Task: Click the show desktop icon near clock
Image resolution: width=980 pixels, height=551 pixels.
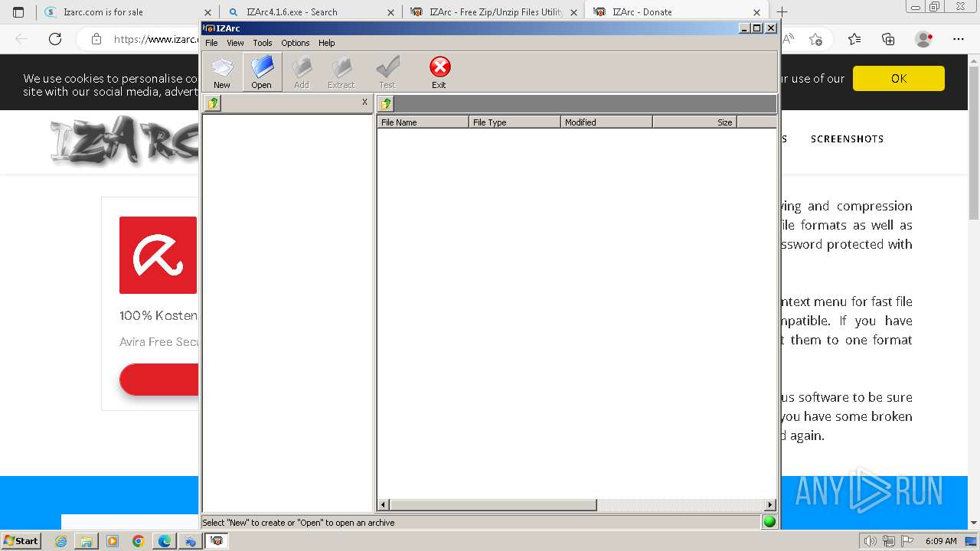Action: click(970, 541)
